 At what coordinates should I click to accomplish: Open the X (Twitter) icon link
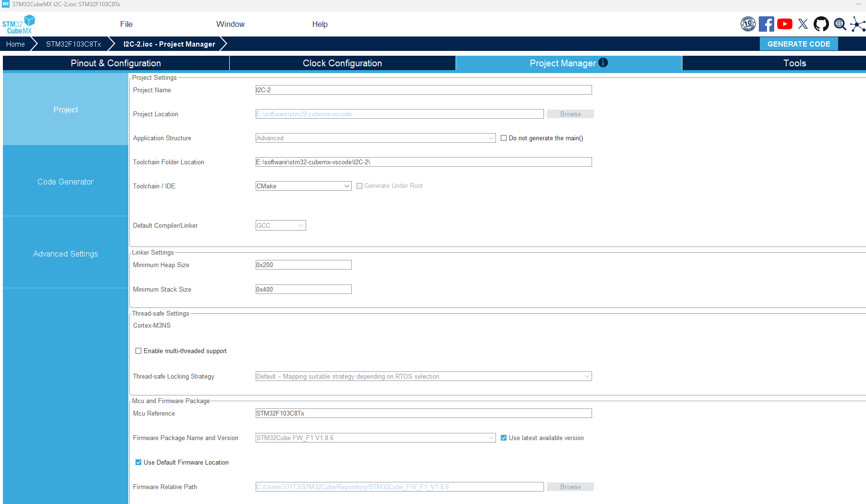tap(803, 24)
